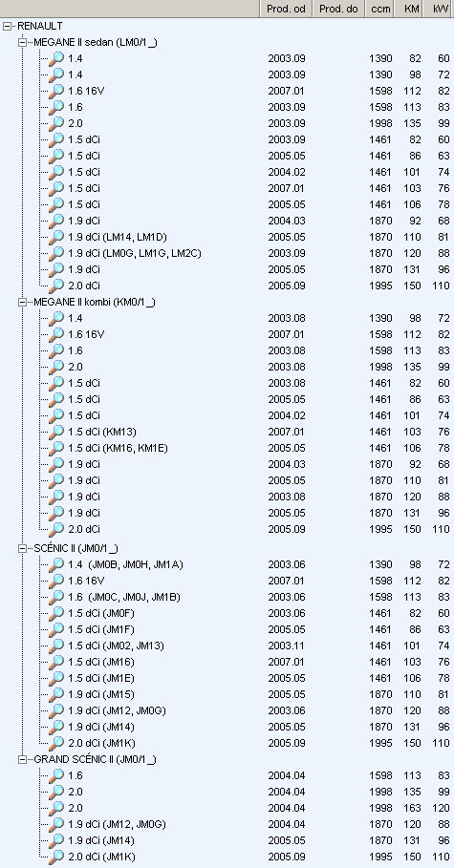454x868 pixels.
Task: Click magnifier icon beside 1.5 dCi (JM02, JM13)
Action: coord(56,646)
